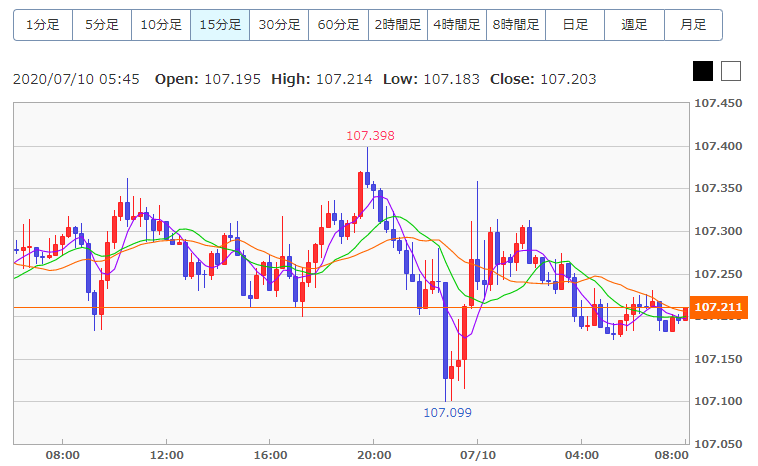Switch to the weekly 週足 chart
Image resolution: width=758 pixels, height=466 pixels.
tap(634, 25)
